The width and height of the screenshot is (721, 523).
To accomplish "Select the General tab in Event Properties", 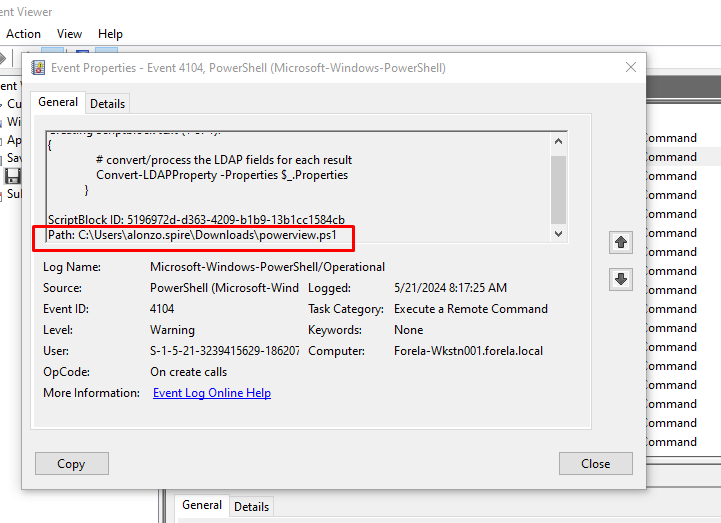I will [58, 102].
